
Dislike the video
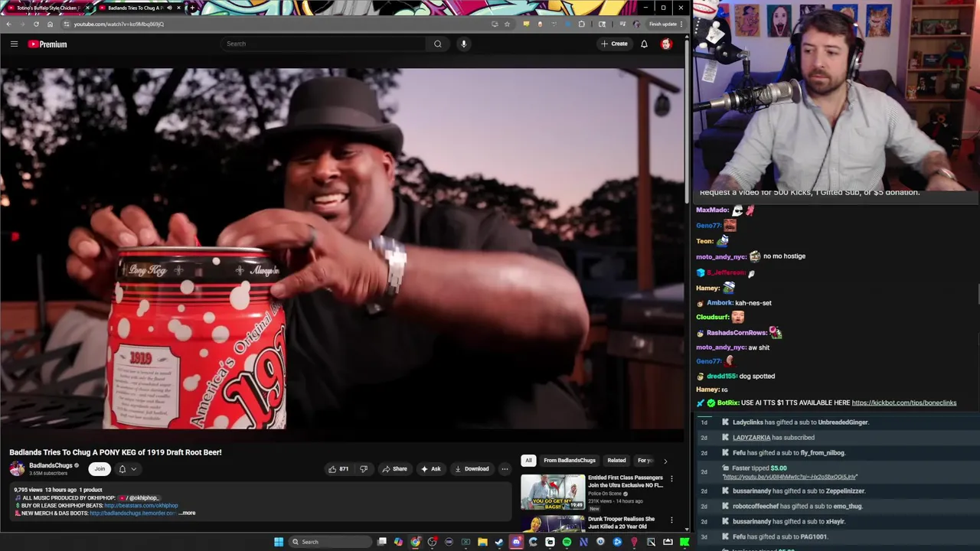364,468
